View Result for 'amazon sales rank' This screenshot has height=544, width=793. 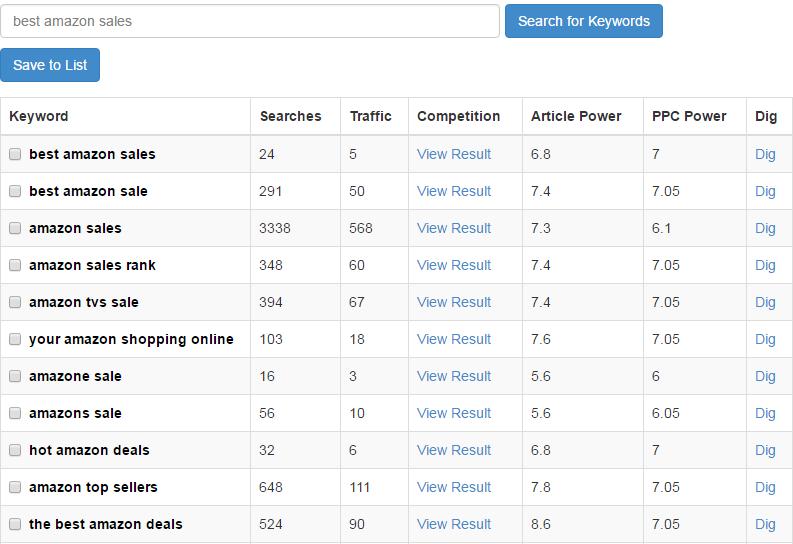point(454,265)
